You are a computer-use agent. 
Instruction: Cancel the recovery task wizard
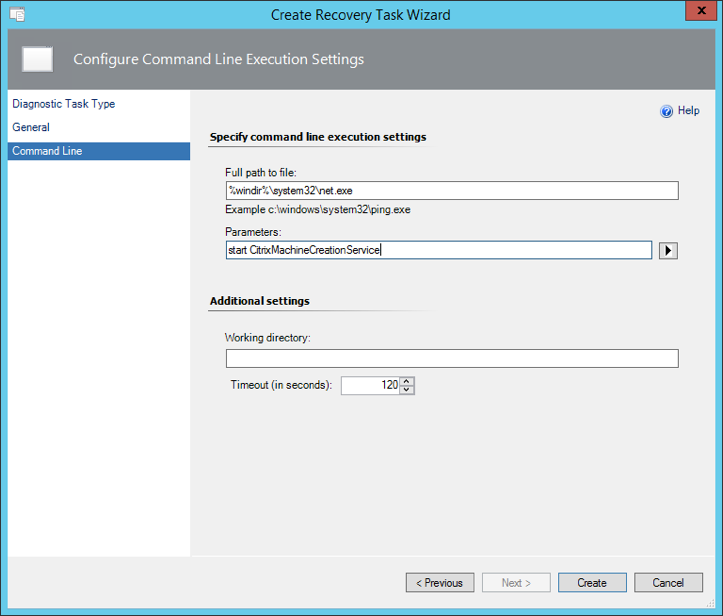click(x=668, y=583)
